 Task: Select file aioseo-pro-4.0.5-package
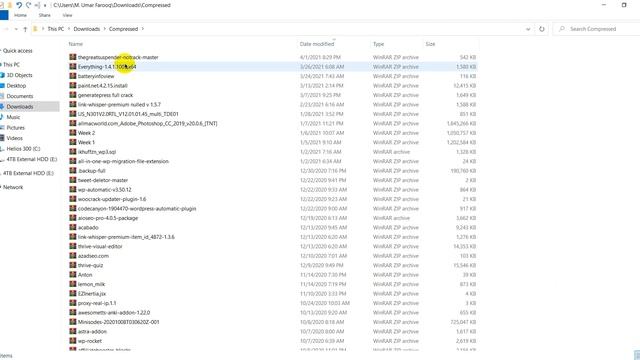point(108,218)
